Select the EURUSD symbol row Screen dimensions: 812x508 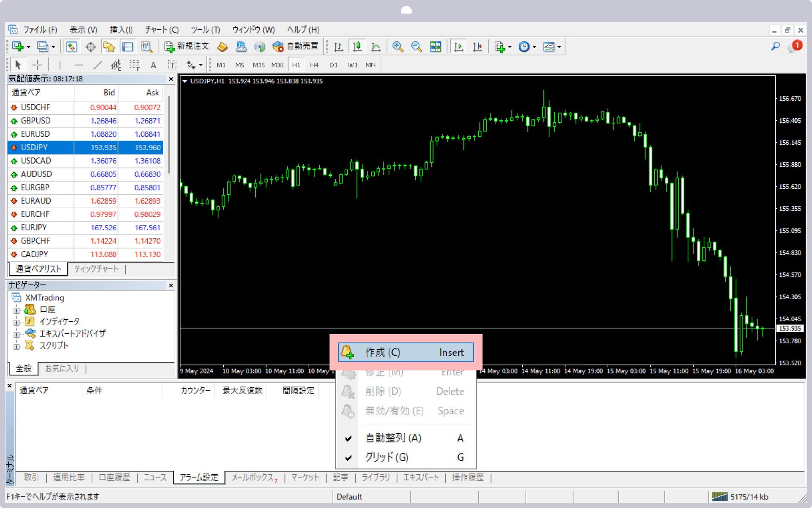pos(85,134)
